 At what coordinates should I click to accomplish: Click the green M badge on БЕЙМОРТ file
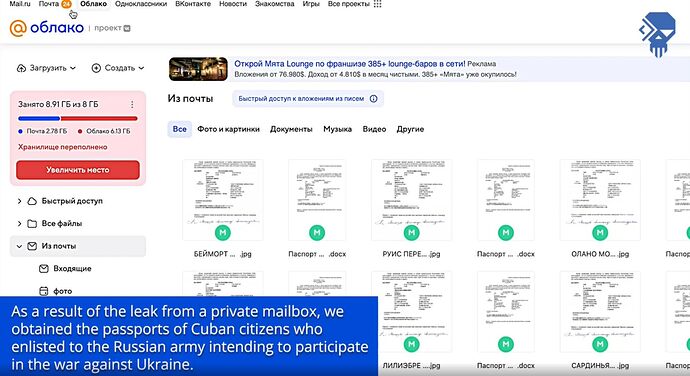pos(223,232)
